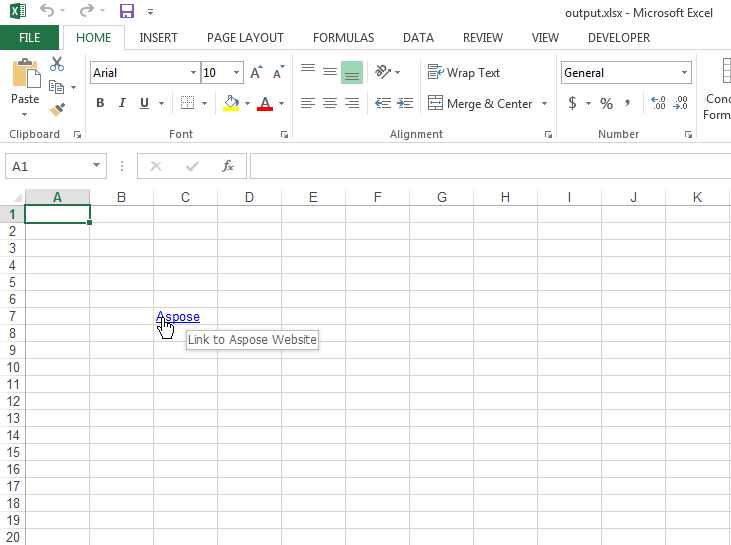Image resolution: width=731 pixels, height=545 pixels.
Task: Toggle Italic formatting
Action: pyautogui.click(x=122, y=103)
